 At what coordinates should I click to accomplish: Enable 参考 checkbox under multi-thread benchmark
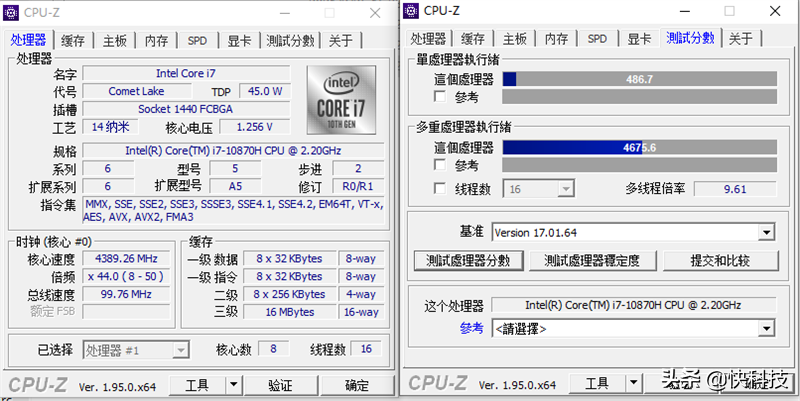click(x=440, y=165)
